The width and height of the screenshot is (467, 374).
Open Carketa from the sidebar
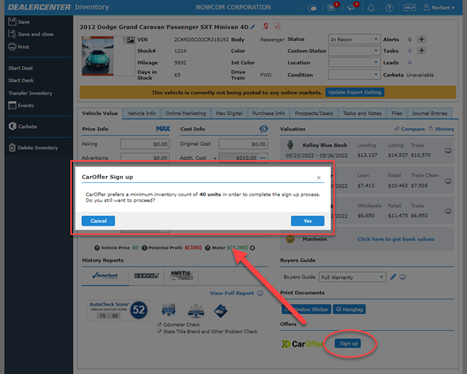coord(23,126)
